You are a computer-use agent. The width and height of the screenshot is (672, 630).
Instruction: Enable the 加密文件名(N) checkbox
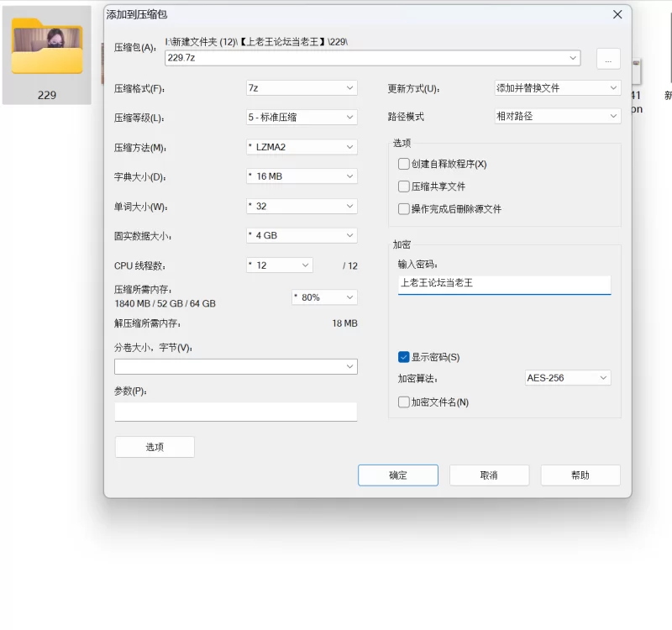pyautogui.click(x=404, y=402)
